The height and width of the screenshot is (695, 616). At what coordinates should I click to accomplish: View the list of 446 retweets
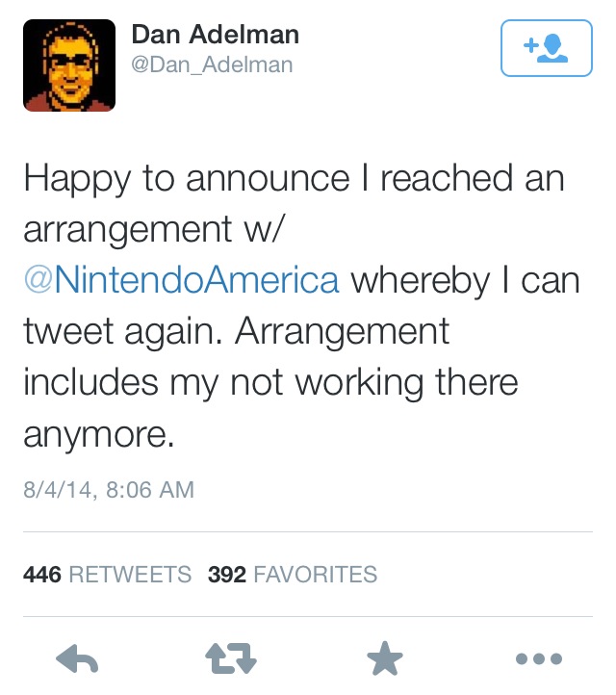click(x=107, y=575)
